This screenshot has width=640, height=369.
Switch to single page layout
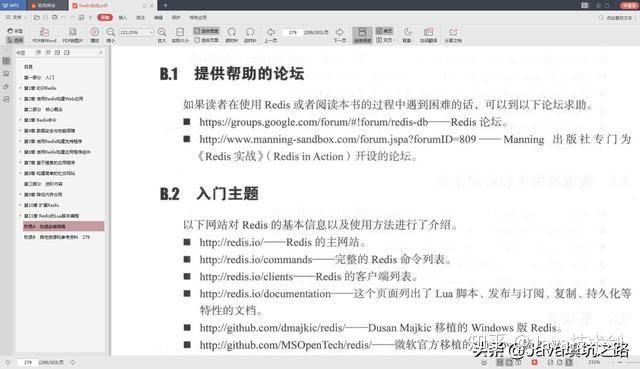click(384, 31)
